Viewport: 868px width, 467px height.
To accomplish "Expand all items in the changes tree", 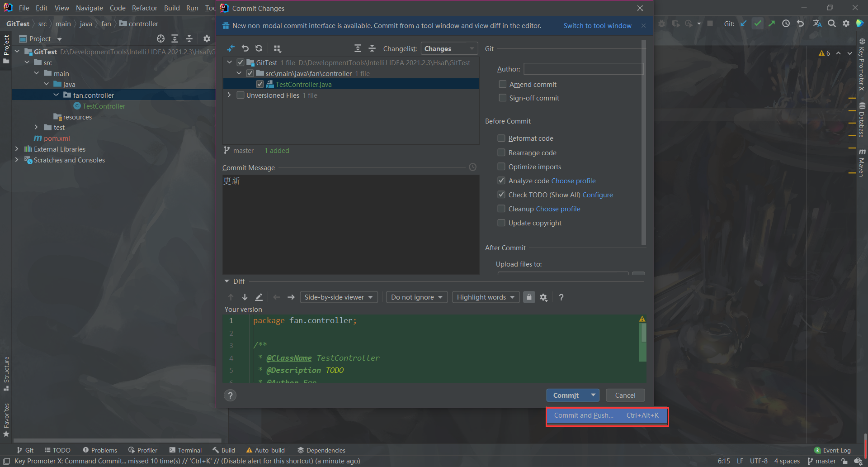I will (x=358, y=48).
